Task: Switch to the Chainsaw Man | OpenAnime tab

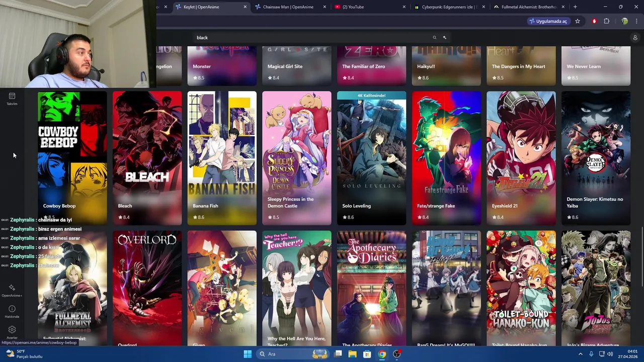Action: (290, 7)
